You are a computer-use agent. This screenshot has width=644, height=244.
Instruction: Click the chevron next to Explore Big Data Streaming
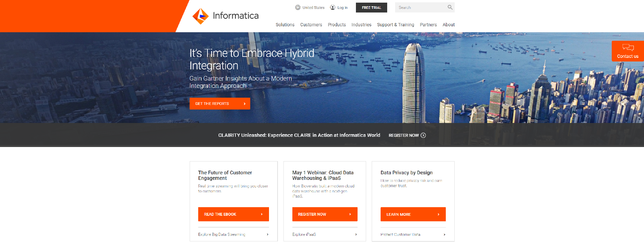(x=267, y=234)
